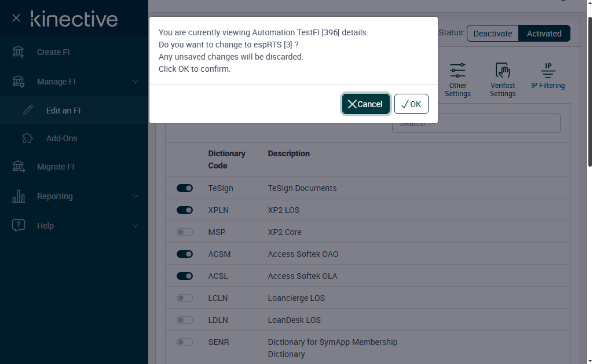Expand the Reporting menu chevron
Screen dimensions: 593x364
click(136, 196)
